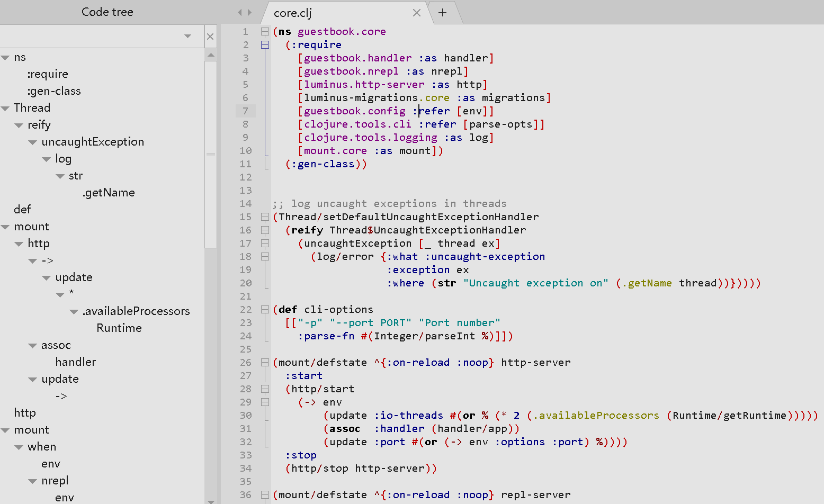Click up arrow of code tree scrollbar
Screen dimensions: 824x504
click(x=211, y=55)
